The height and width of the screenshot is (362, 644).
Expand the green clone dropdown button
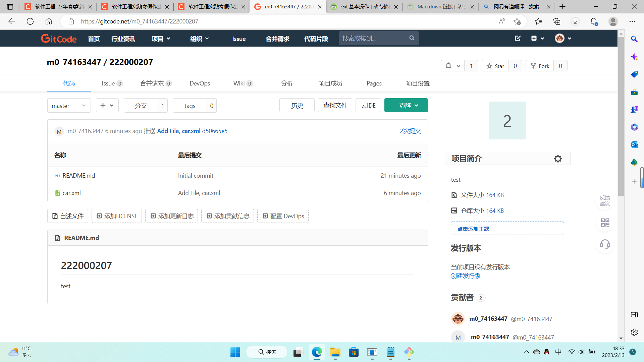coord(406,105)
